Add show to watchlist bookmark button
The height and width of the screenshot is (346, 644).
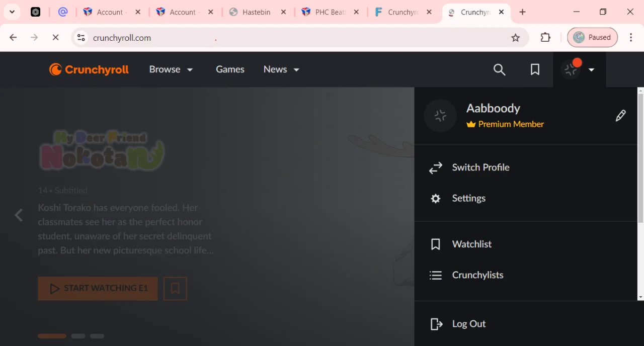click(175, 288)
